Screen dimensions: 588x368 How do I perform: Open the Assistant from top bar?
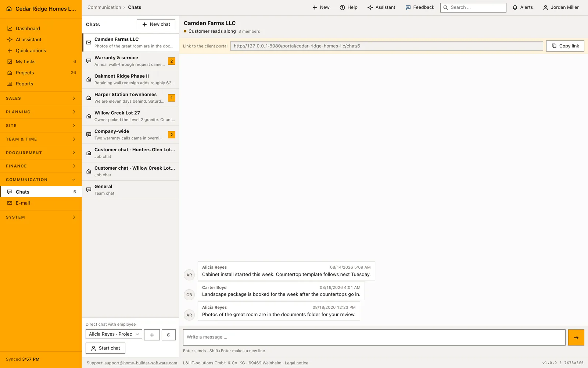click(x=381, y=7)
